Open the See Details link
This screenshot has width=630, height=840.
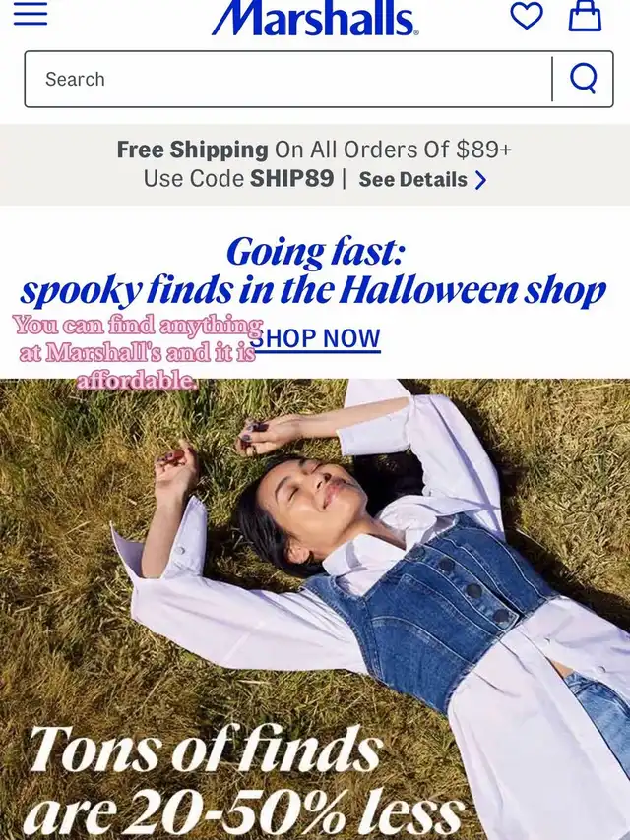(x=412, y=179)
